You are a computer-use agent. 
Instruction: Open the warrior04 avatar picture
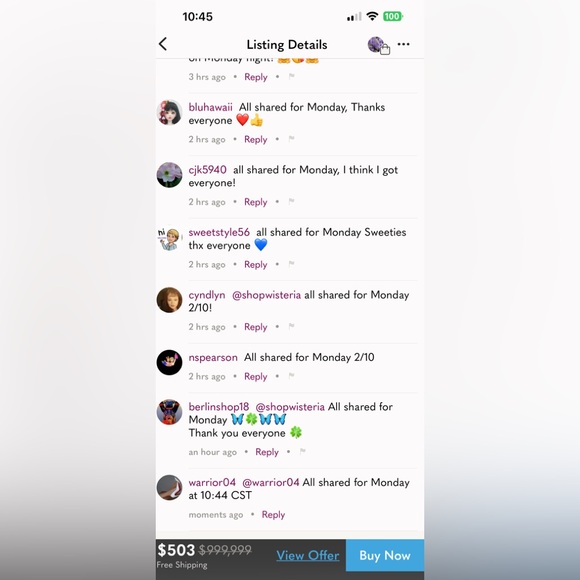169,488
